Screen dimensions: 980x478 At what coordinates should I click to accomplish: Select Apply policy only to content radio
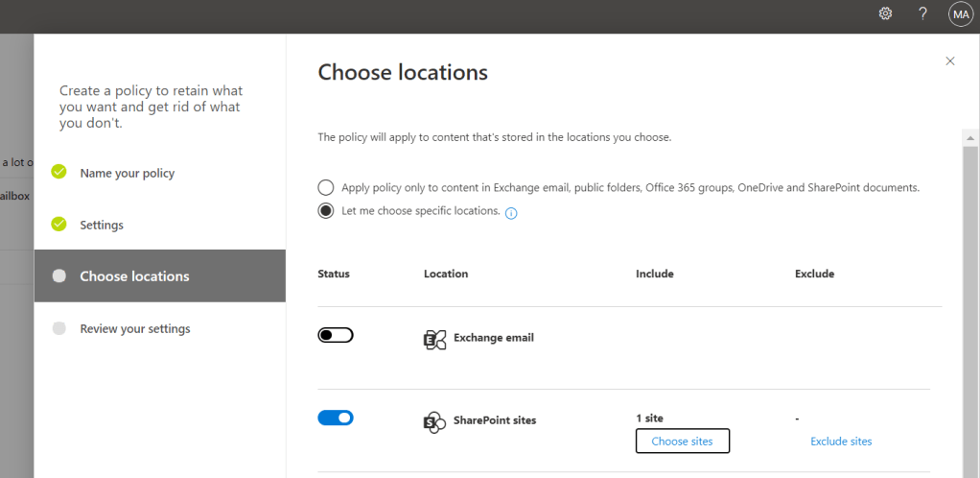(x=326, y=188)
